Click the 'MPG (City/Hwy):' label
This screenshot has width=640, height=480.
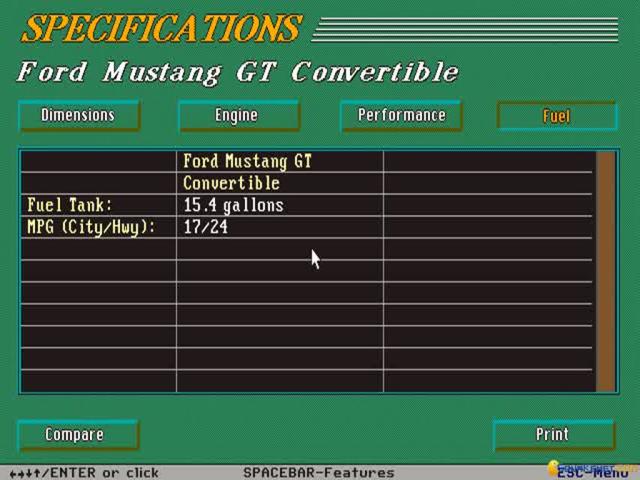click(91, 227)
